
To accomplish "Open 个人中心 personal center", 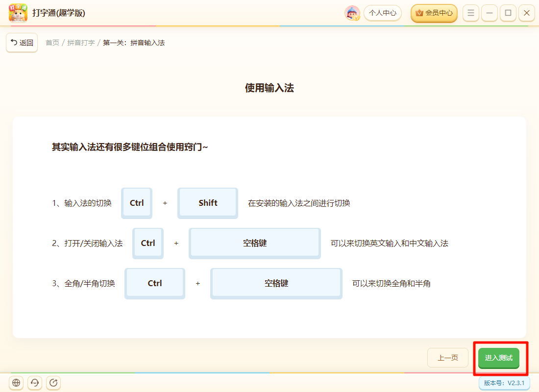I will tap(383, 13).
